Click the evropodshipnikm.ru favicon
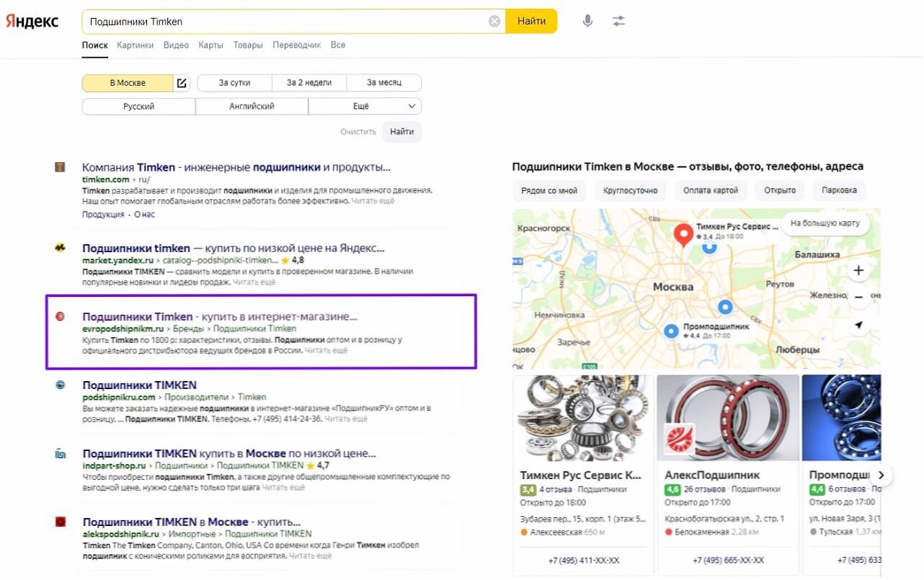 [61, 316]
